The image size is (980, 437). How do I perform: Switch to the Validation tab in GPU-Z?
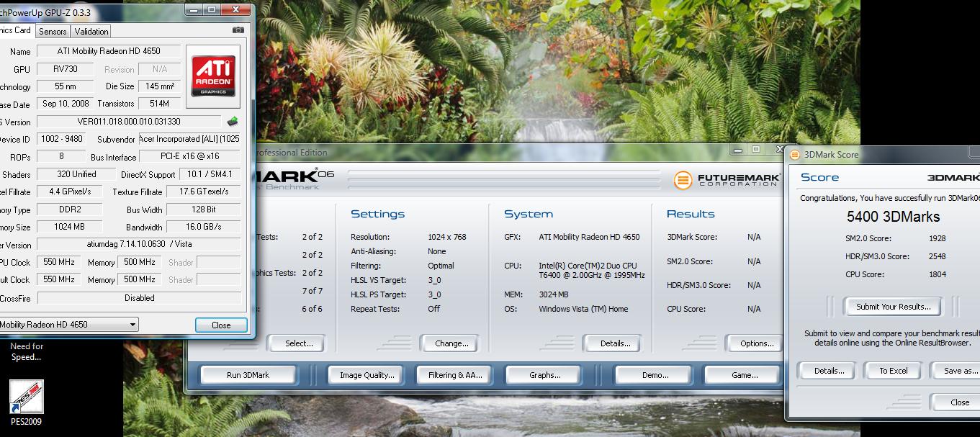pos(91,32)
